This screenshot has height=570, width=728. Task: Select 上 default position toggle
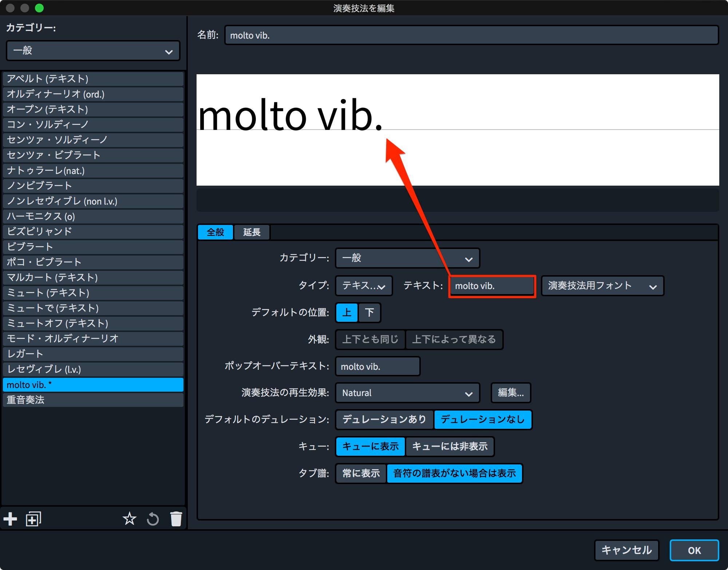tap(347, 313)
